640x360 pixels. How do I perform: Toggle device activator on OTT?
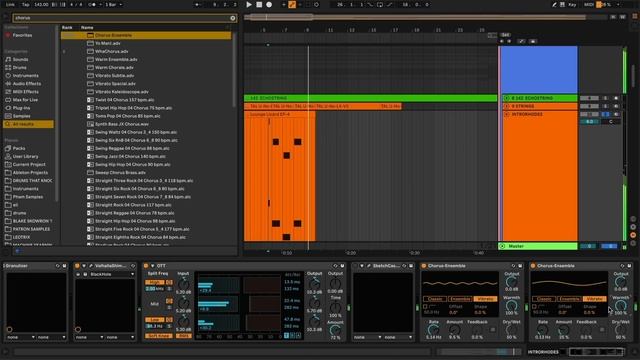pyautogui.click(x=146, y=266)
